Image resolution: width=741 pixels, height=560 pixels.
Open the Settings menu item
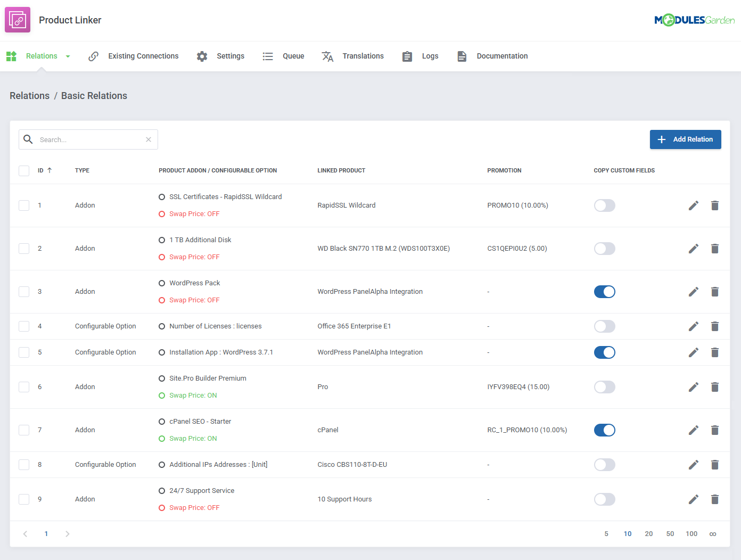(x=230, y=56)
